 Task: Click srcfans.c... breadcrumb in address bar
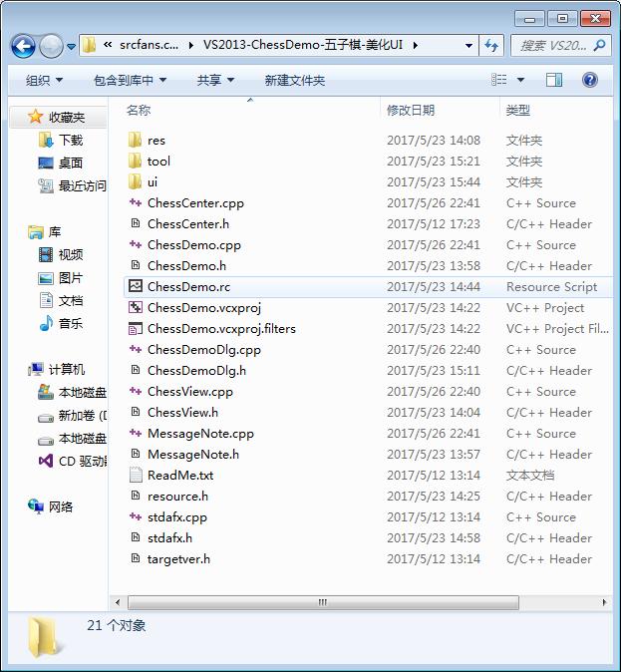click(x=149, y=45)
